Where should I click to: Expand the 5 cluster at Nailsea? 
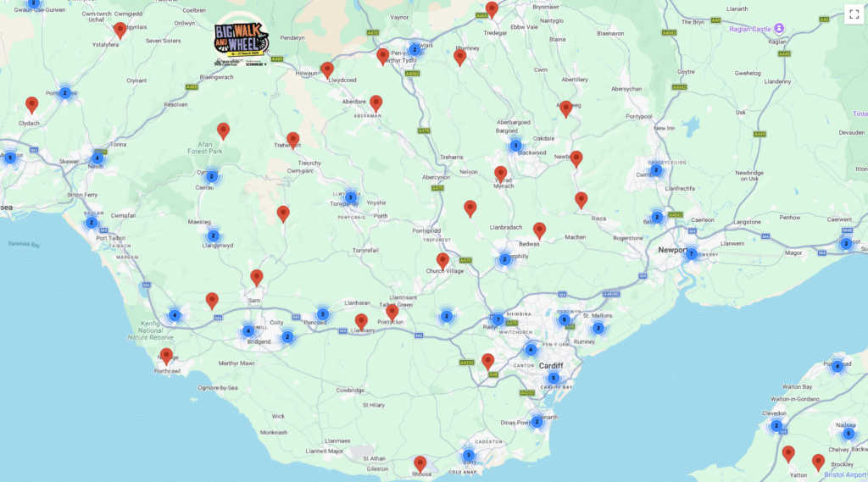(x=848, y=434)
